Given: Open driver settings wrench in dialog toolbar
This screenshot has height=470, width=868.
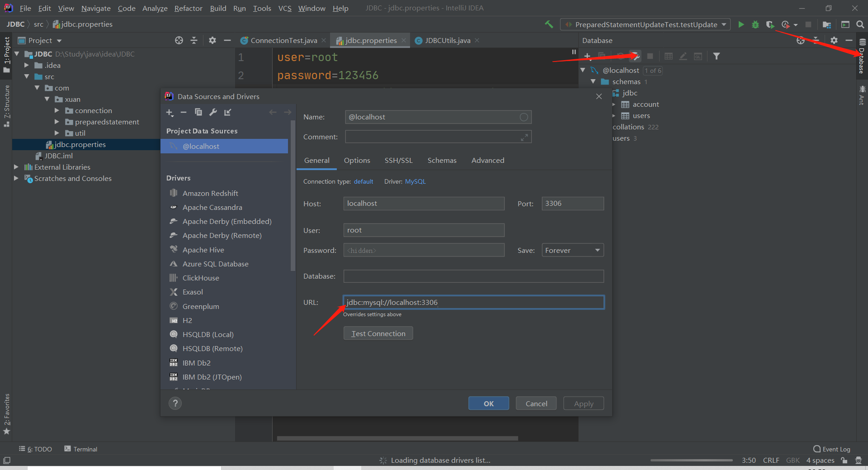Looking at the screenshot, I should coord(213,112).
